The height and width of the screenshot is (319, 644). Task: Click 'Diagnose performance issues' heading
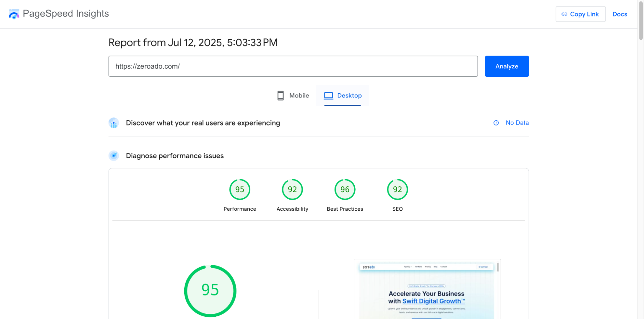tap(175, 156)
